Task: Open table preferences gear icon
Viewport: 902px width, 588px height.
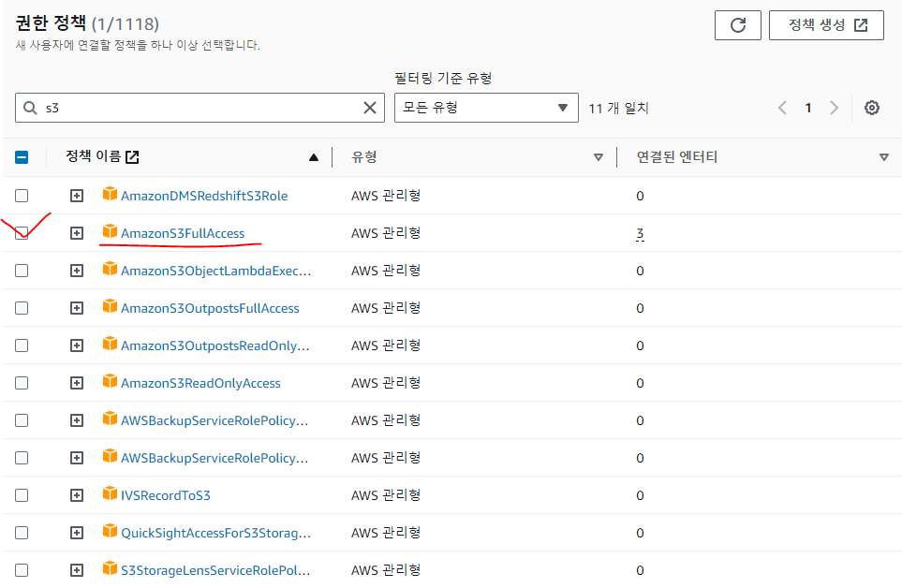Action: click(871, 108)
